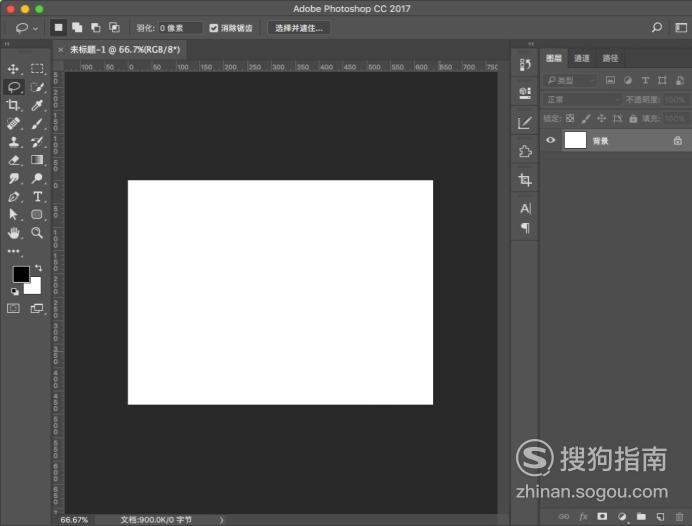Change the screen mode
Screen dimensions: 692x526
[x=37, y=308]
